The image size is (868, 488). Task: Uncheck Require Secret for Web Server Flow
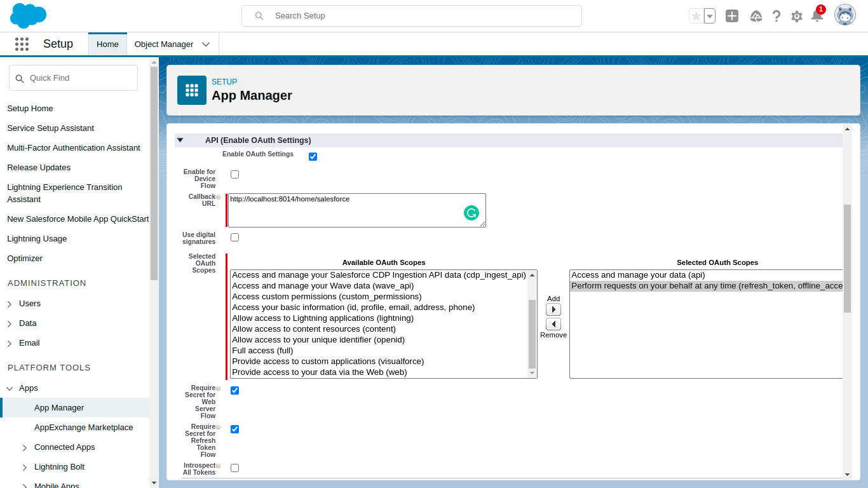[234, 390]
